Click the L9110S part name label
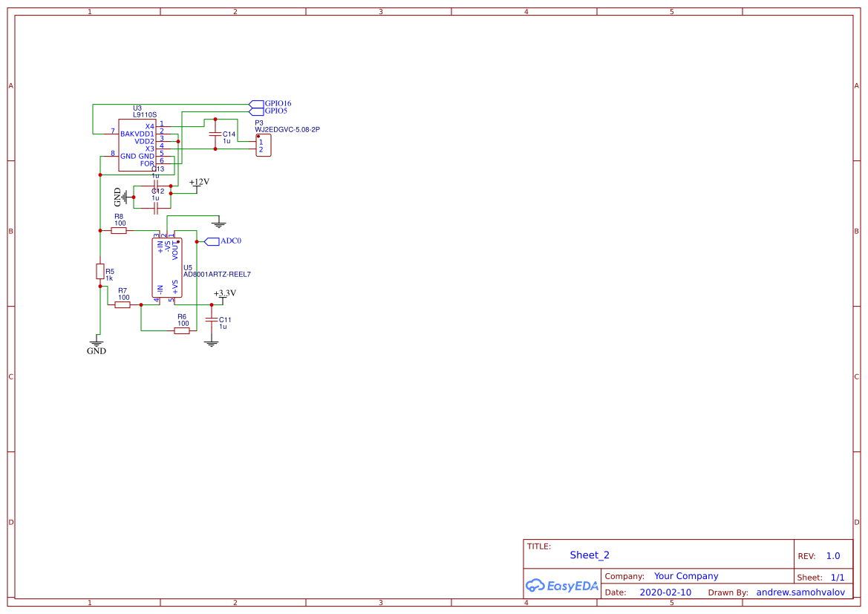868x614 pixels. pos(145,114)
